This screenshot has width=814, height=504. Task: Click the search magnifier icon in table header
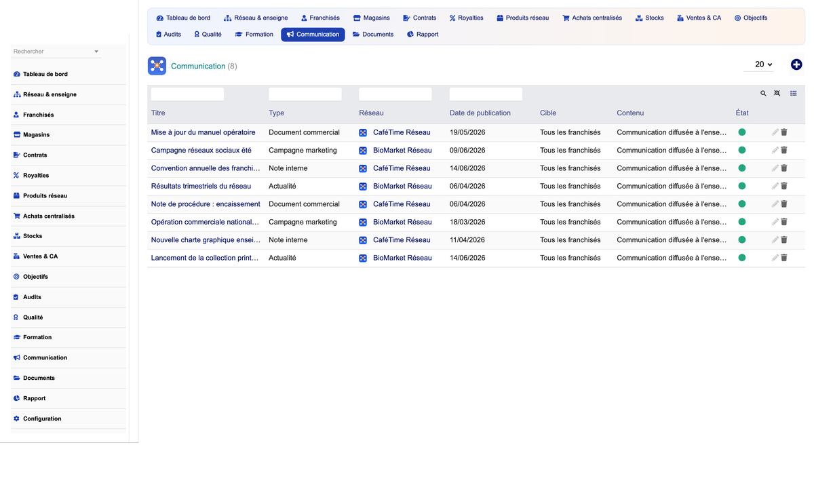click(763, 94)
